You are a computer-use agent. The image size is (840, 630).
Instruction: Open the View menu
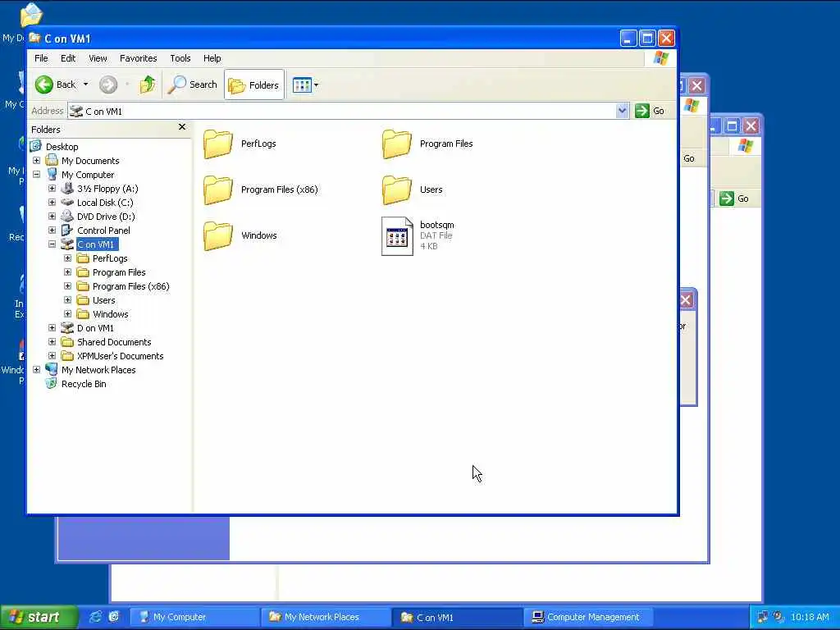click(x=98, y=58)
